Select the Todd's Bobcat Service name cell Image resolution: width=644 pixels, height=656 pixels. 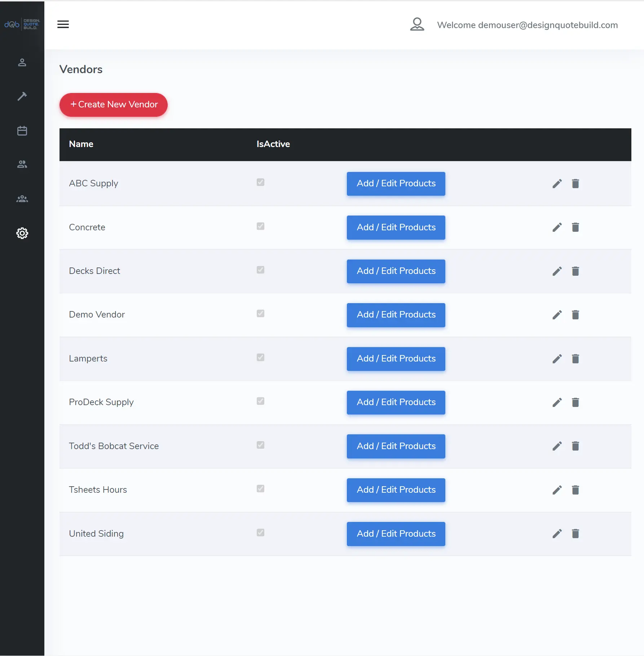coord(114,446)
